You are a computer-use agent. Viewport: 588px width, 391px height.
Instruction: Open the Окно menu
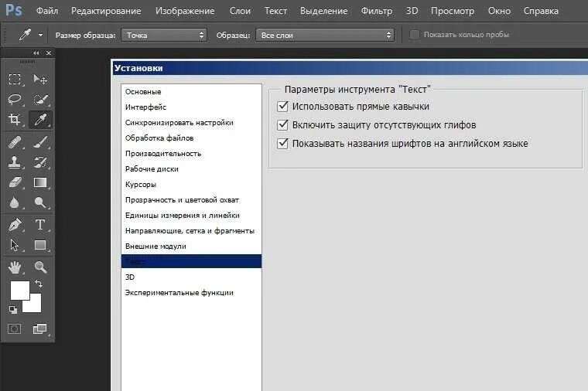[x=499, y=11]
